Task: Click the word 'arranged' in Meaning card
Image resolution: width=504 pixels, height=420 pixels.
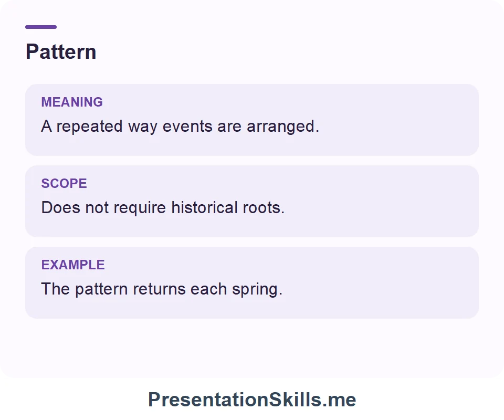Action: tap(281, 127)
